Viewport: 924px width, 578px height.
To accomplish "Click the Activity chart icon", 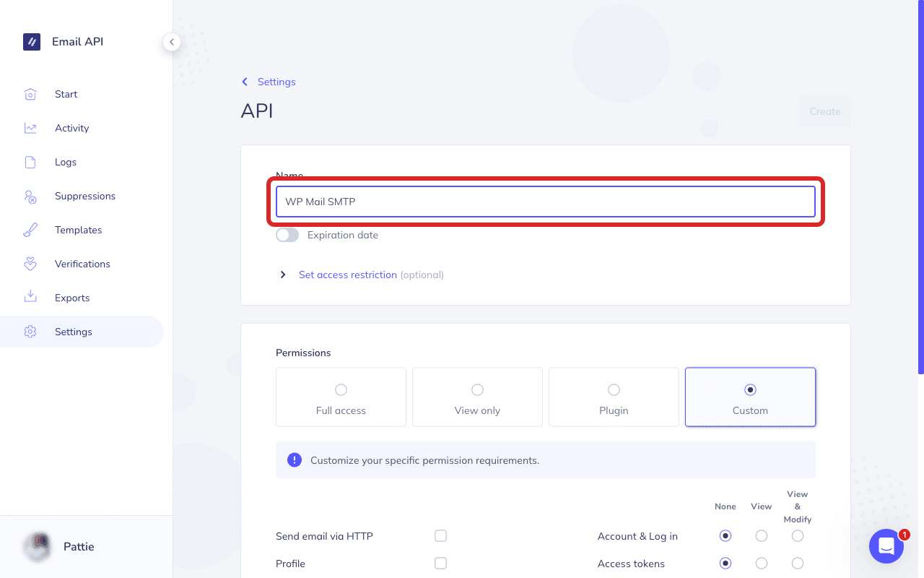I will tap(30, 128).
